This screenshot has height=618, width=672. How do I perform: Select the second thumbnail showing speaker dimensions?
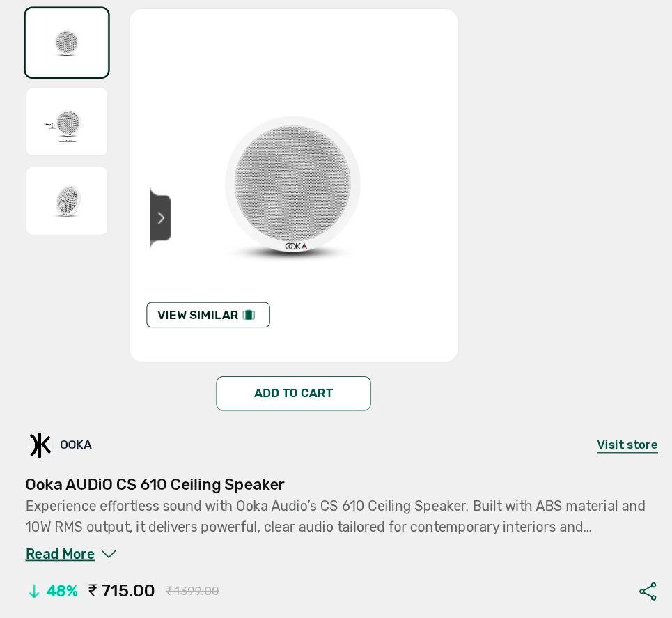[67, 122]
